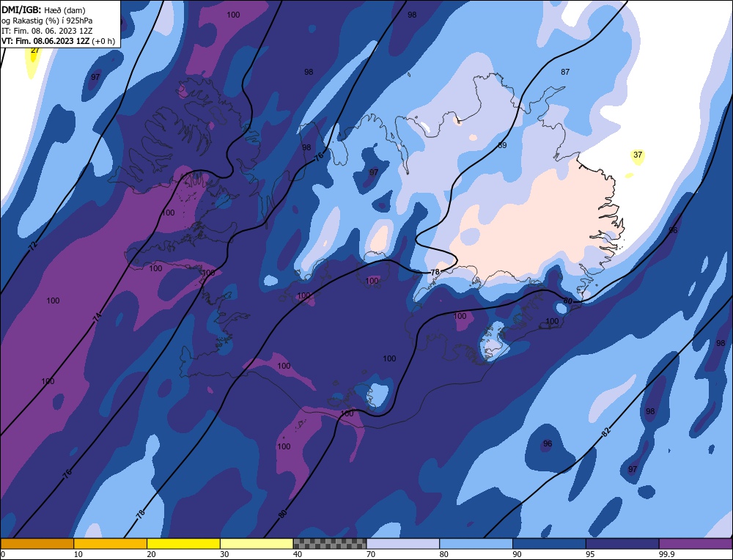
Task: Select the dark navy 95–99.9 legend swatch
Action: tap(622, 544)
